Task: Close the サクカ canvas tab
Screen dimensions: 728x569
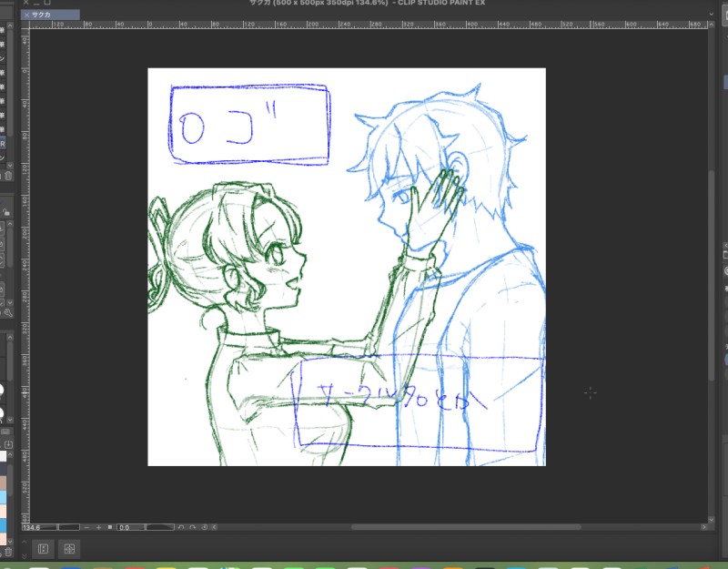Action: [27, 15]
